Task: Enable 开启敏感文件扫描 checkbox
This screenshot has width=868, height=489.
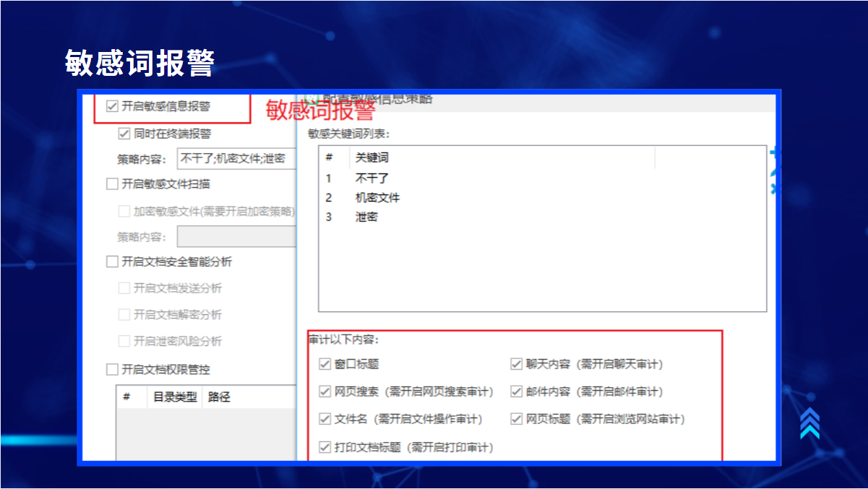Action: tap(112, 184)
